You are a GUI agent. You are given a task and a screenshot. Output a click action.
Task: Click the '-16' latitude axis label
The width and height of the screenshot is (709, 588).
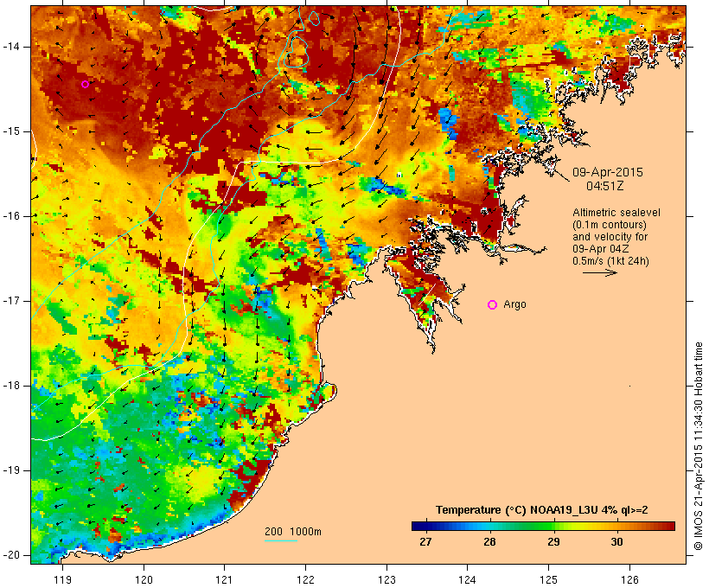tap(11, 216)
